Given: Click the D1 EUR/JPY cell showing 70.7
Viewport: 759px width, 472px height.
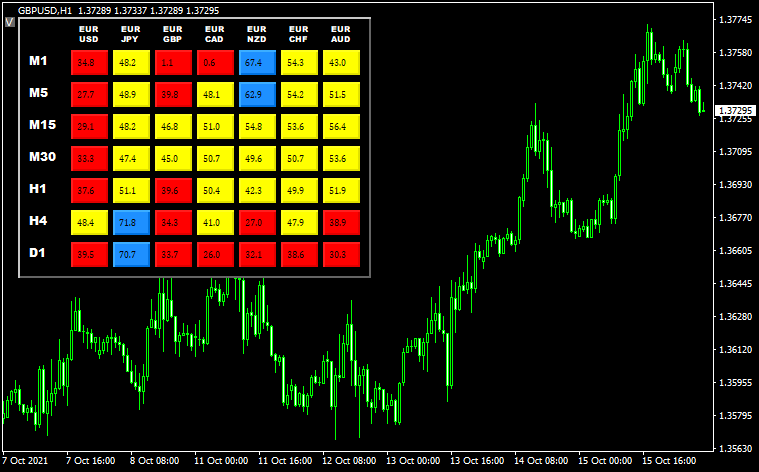Looking at the screenshot, I should 130,255.
